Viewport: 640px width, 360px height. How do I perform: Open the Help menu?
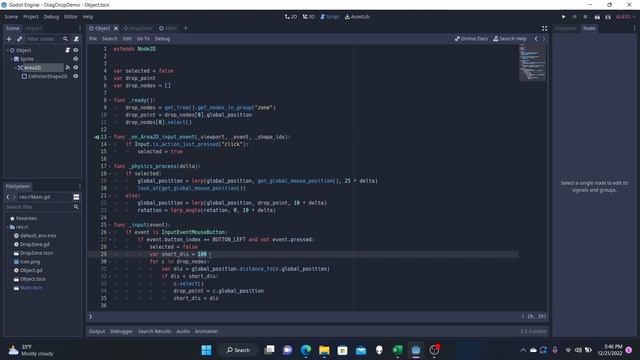coord(88,17)
